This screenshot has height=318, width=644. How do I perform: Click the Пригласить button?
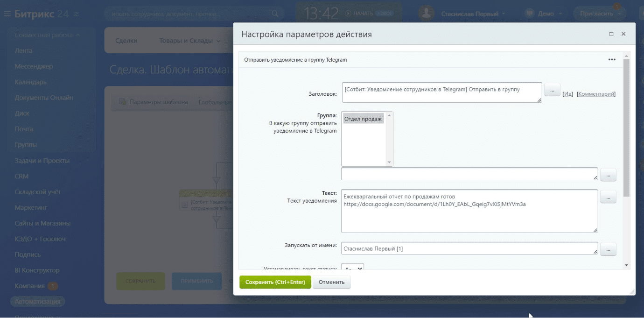click(600, 14)
